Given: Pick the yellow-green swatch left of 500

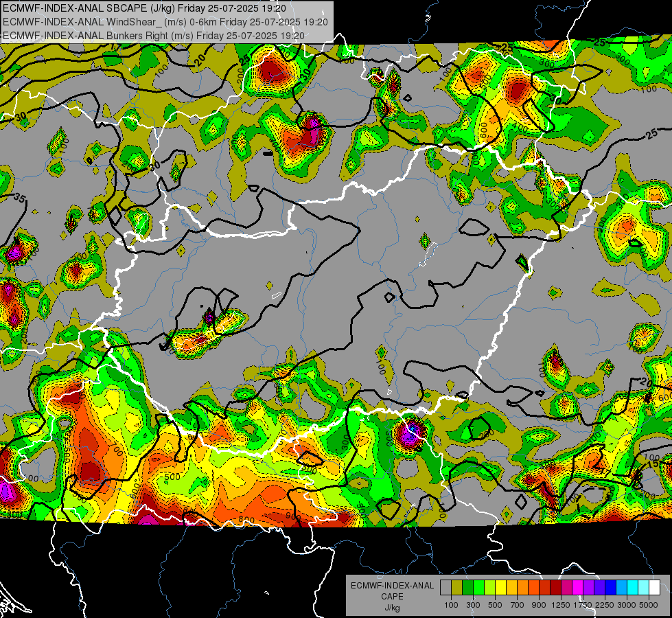Looking at the screenshot, I should (x=490, y=588).
